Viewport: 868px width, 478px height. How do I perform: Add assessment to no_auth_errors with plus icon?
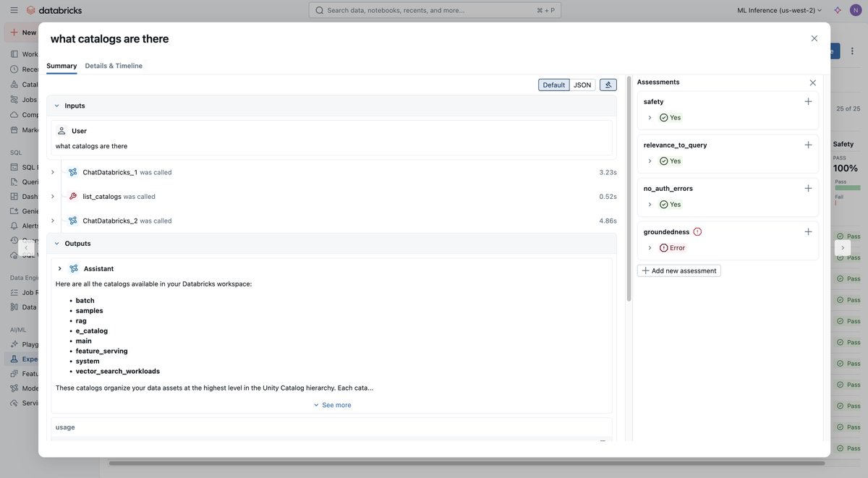(808, 188)
